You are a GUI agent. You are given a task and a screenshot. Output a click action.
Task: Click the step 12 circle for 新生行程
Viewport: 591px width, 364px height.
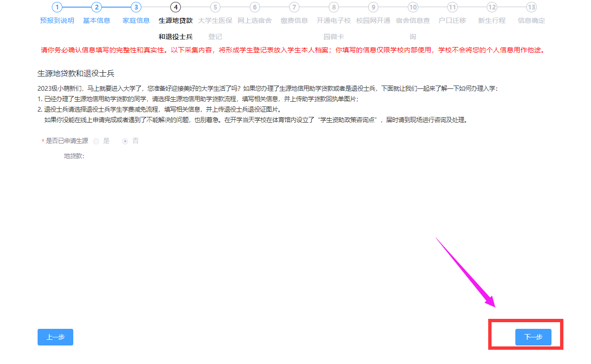[492, 8]
